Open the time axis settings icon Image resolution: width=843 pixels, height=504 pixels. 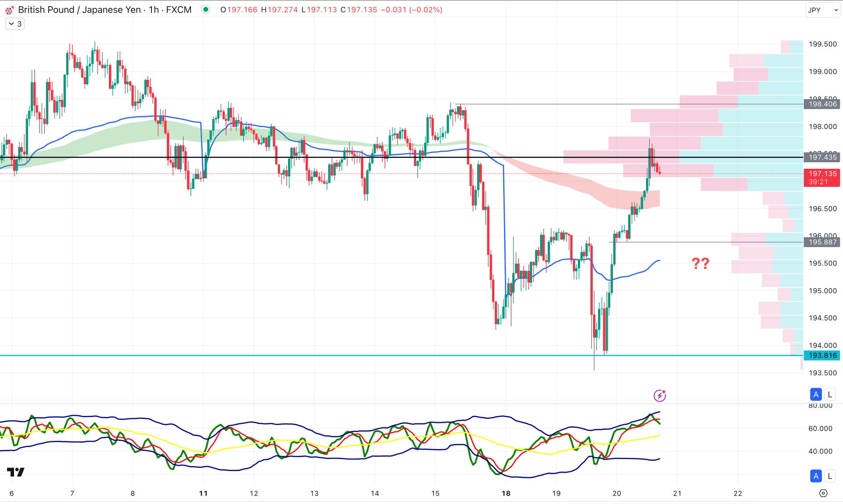tap(823, 493)
